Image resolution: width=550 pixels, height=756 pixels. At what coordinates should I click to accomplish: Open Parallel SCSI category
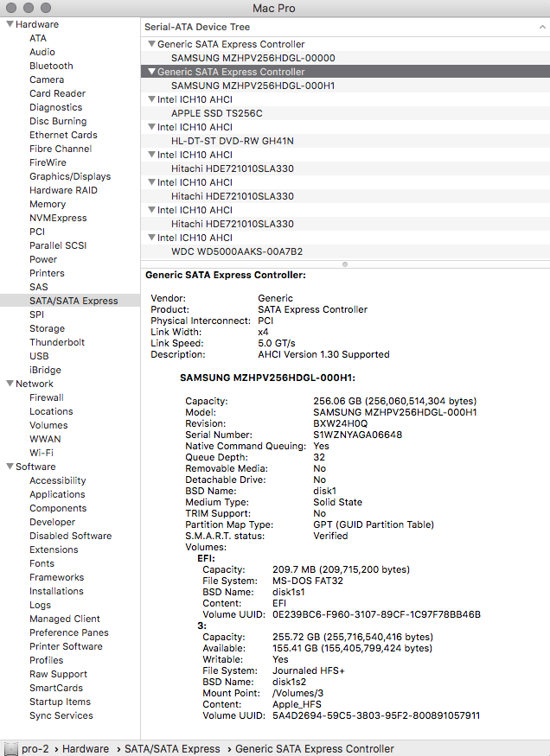[58, 245]
